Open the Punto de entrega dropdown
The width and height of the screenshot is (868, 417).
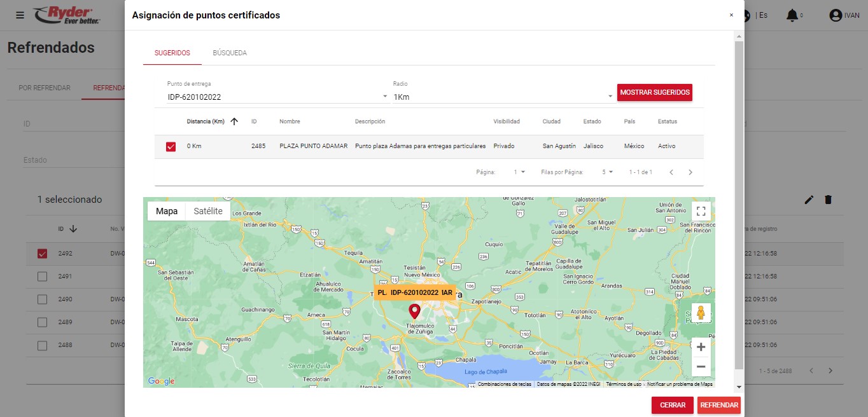point(277,97)
